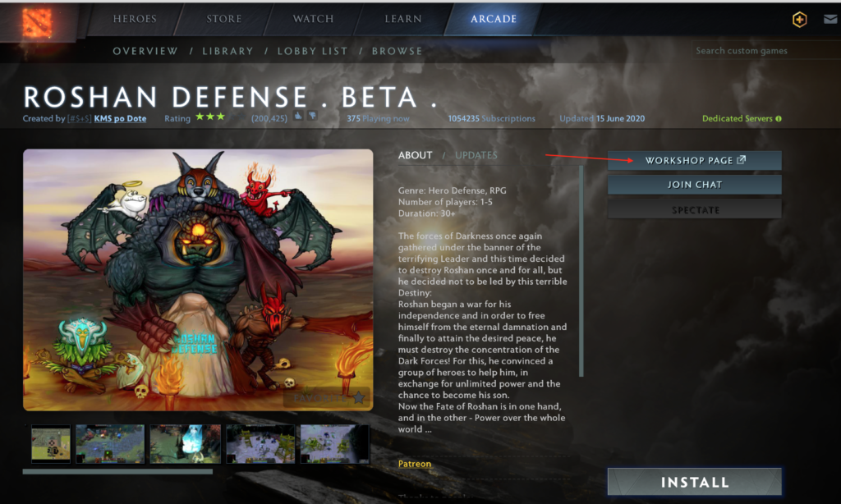Click the "Number of players: 1-5" line
The width and height of the screenshot is (841, 504).
pyautogui.click(x=444, y=202)
